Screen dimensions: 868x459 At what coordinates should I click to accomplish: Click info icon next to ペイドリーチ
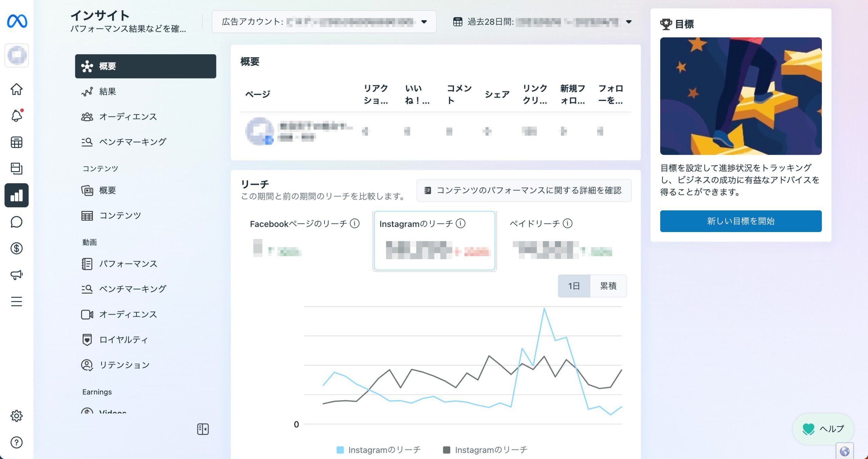click(568, 224)
